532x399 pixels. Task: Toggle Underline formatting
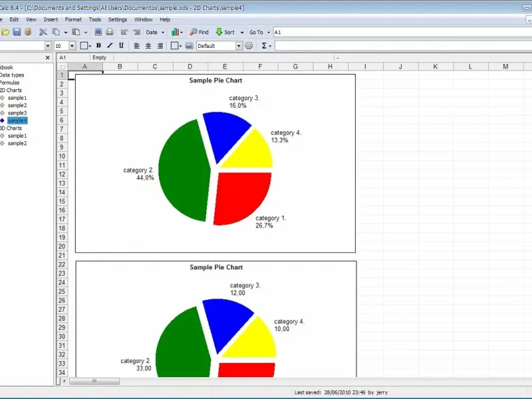121,46
